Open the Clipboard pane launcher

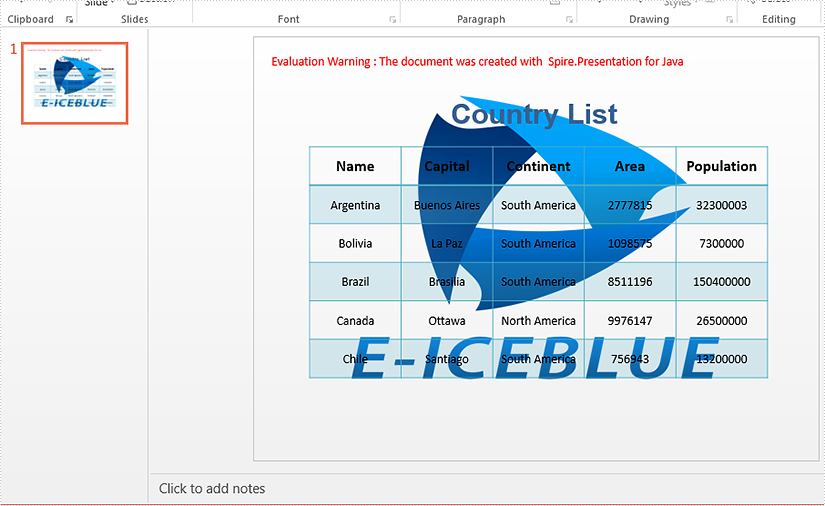(x=69, y=19)
